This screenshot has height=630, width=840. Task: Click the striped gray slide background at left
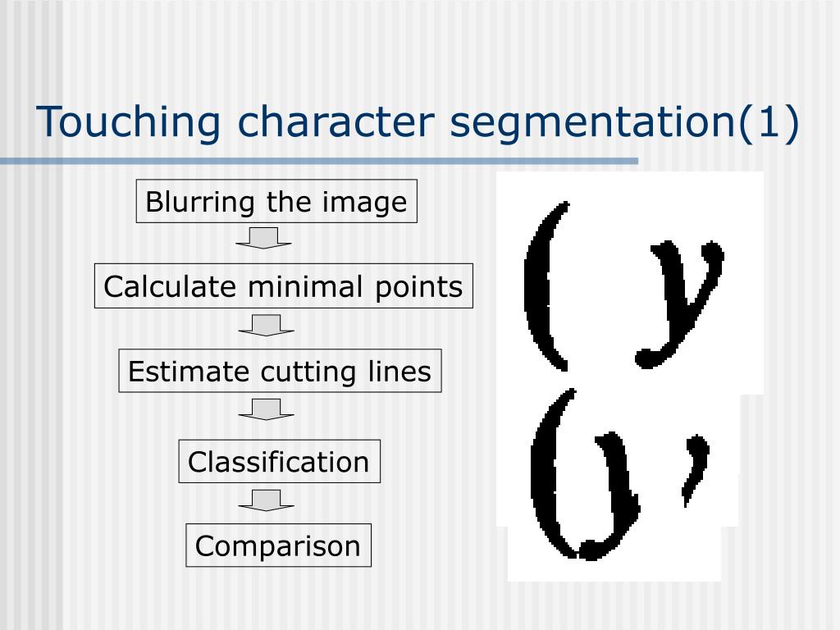(32, 375)
